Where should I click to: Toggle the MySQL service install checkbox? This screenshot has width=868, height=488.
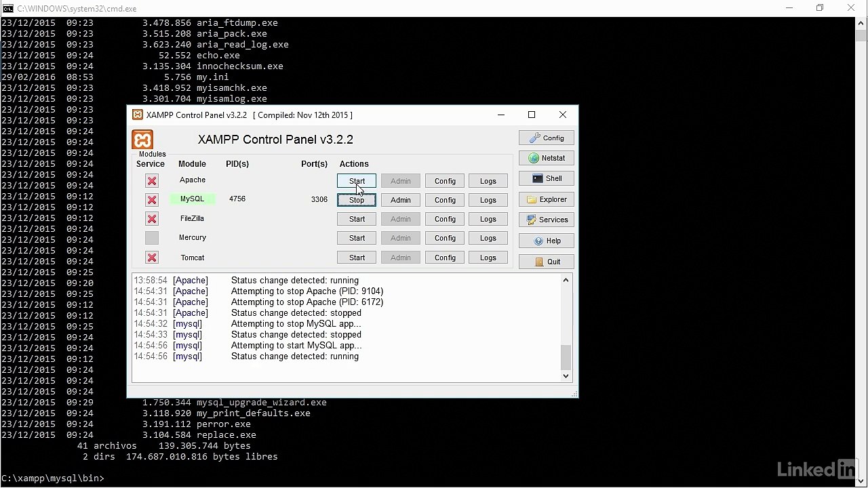(x=152, y=200)
